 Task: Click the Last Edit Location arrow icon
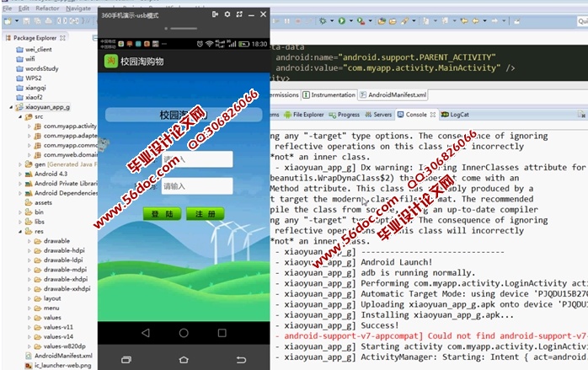coord(464,21)
